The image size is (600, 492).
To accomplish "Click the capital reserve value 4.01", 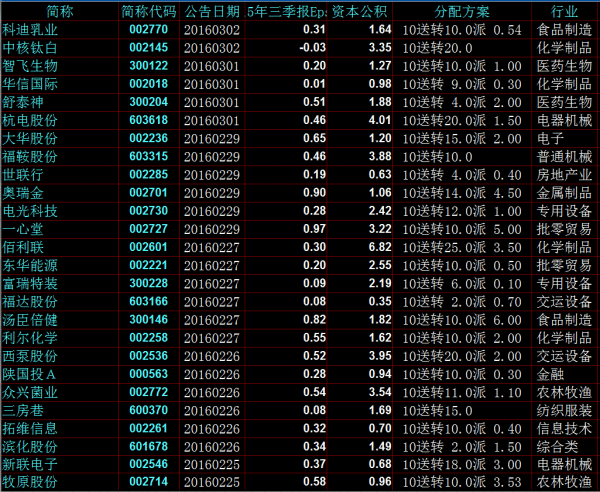I will [x=380, y=120].
